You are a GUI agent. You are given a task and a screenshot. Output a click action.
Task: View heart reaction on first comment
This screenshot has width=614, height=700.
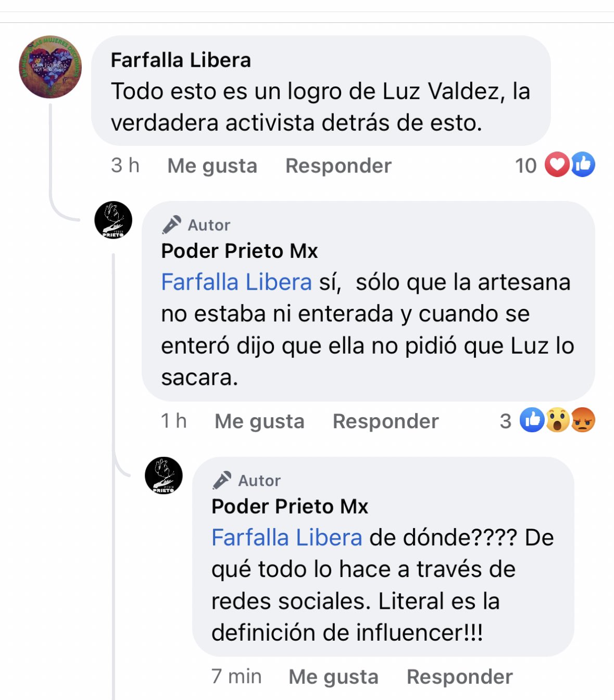pos(557,165)
